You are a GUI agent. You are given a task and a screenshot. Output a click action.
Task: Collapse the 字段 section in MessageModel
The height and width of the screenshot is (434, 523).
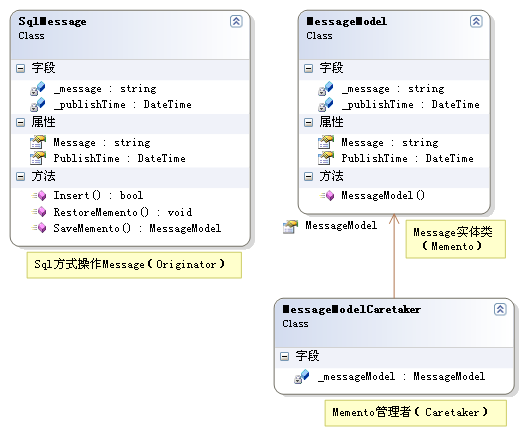(309, 68)
